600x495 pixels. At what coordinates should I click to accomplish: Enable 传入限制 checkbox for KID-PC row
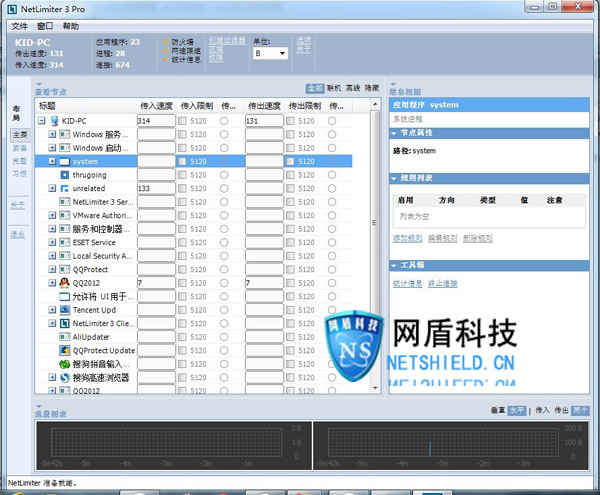pyautogui.click(x=183, y=121)
